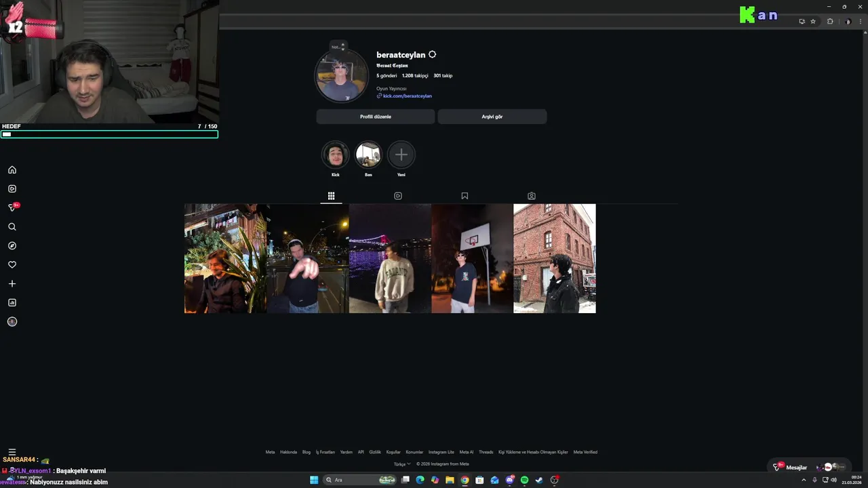Open the Blog footer link
Viewport: 868px width, 488px height.
point(307,452)
